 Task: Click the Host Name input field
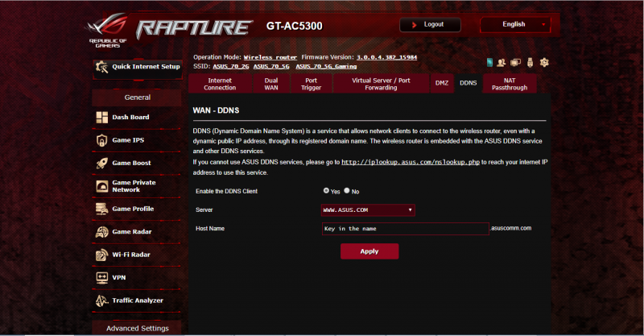pyautogui.click(x=404, y=229)
